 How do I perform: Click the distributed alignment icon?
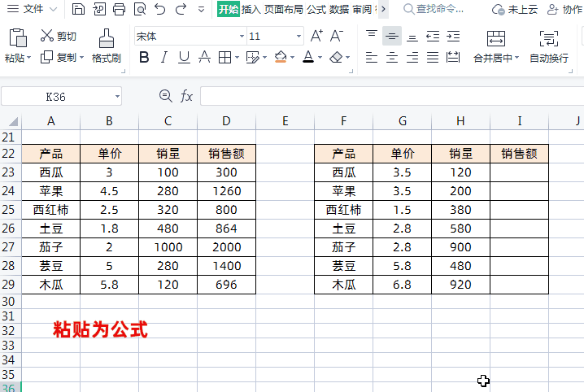[x=453, y=57]
